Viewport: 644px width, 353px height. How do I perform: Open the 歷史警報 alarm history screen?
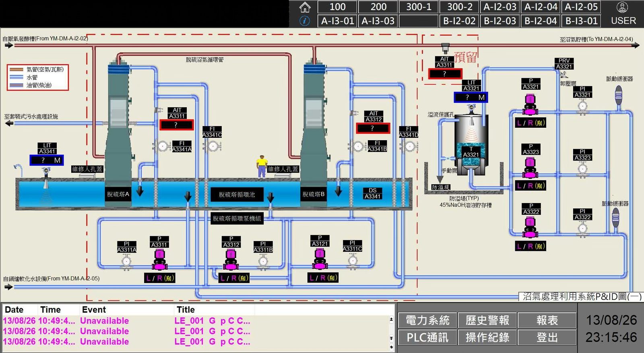pyautogui.click(x=487, y=320)
